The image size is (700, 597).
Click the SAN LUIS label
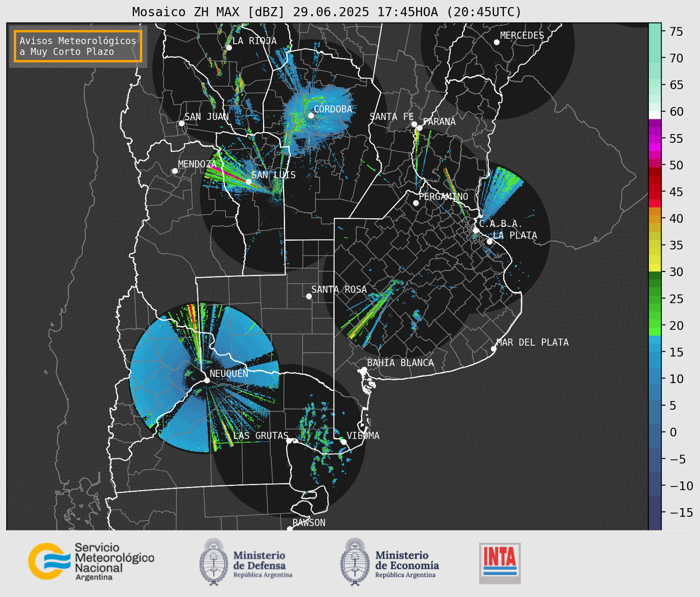273,175
